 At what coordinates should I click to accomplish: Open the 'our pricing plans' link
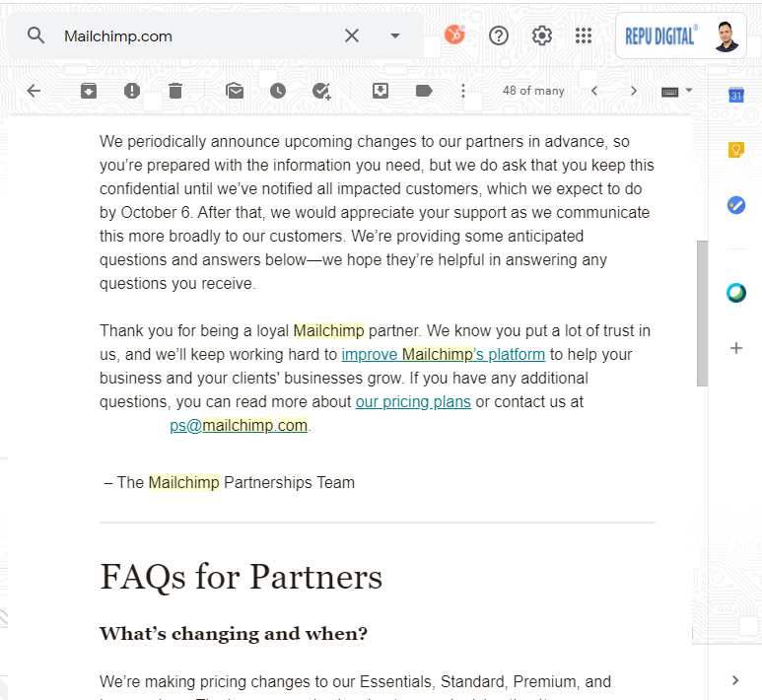click(413, 402)
